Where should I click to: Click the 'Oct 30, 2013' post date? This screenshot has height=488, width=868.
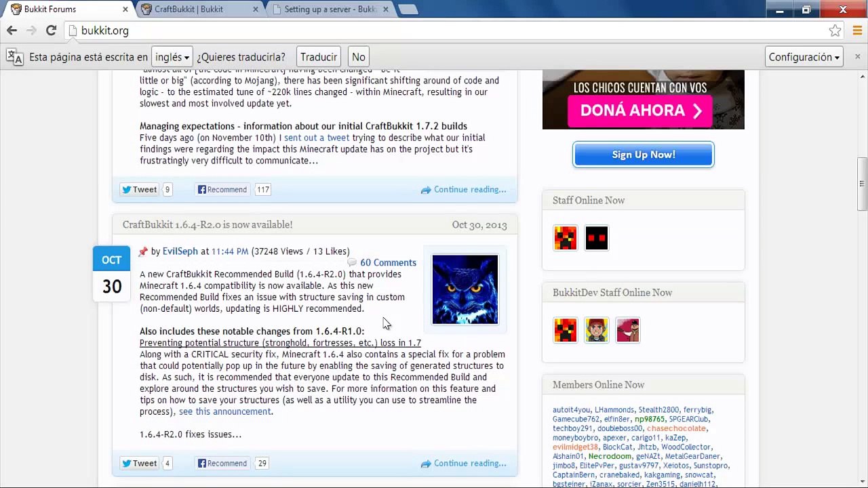coord(479,225)
